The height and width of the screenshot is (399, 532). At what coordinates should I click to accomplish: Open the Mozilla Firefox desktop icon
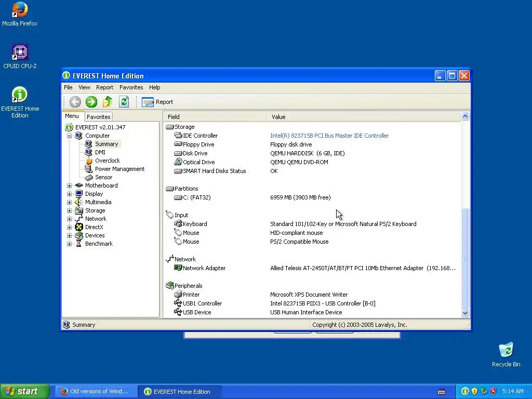pos(20,14)
